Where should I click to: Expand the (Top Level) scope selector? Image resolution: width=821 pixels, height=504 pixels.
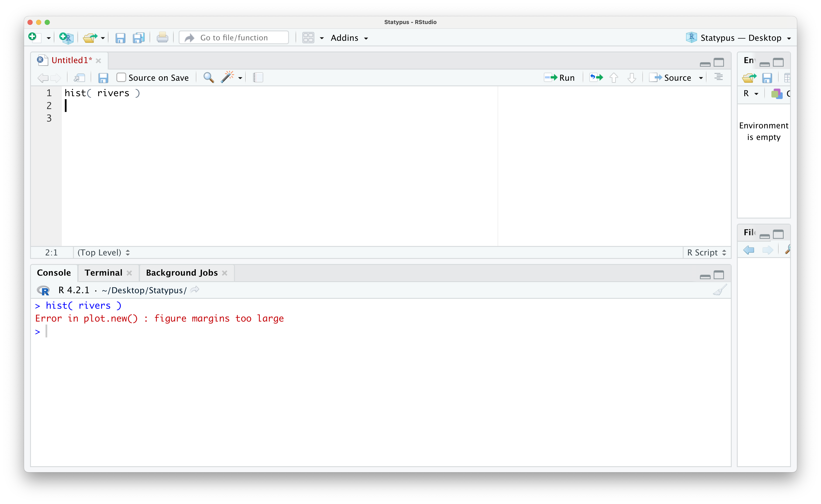pos(103,253)
